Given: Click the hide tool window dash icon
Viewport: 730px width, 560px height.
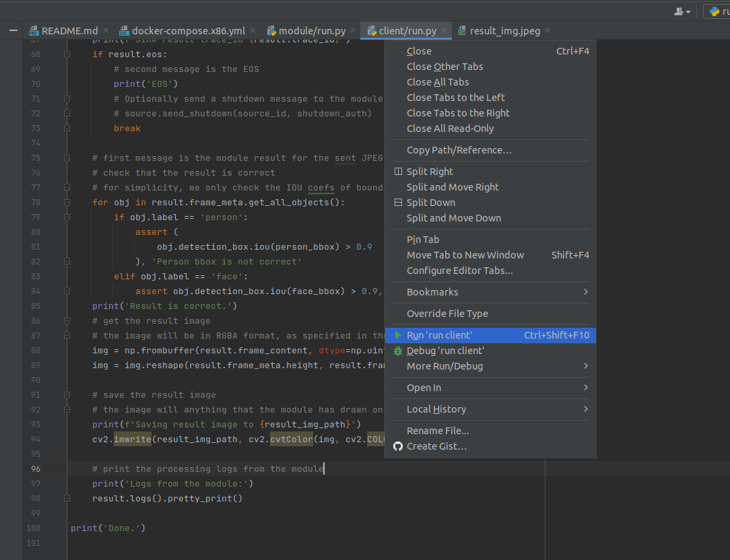Looking at the screenshot, I should pyautogui.click(x=13, y=31).
